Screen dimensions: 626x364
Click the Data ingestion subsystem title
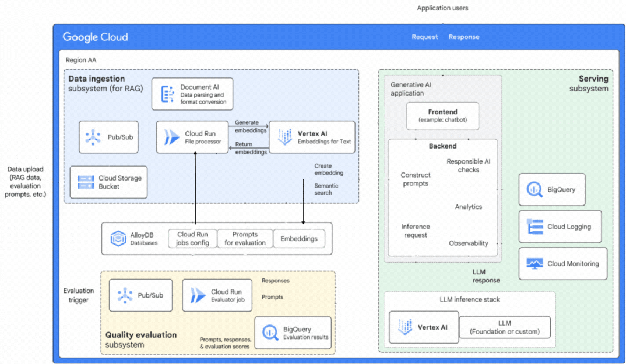coord(105,83)
